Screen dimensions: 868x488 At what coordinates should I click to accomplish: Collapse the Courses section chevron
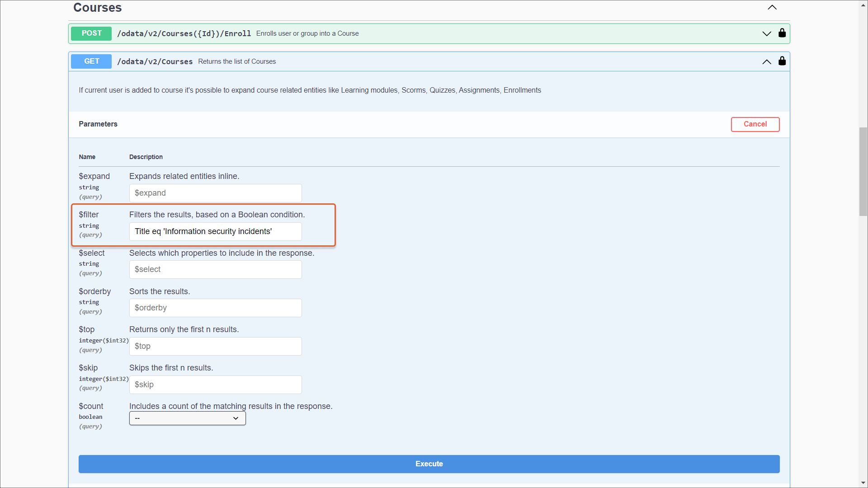772,7
